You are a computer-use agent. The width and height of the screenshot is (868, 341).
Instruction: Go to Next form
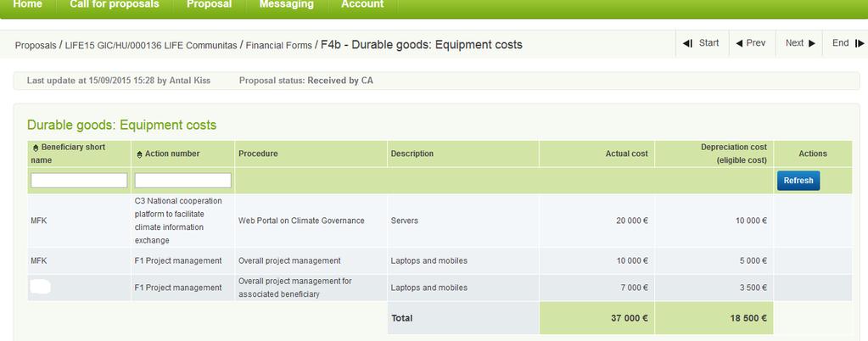(799, 43)
